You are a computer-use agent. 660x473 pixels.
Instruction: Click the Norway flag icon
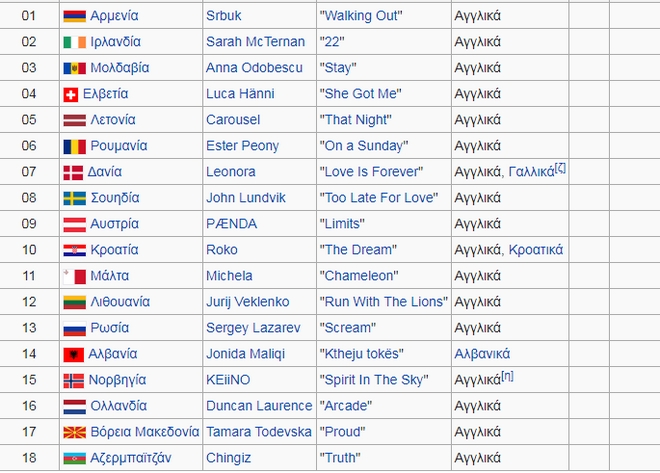[x=73, y=380]
